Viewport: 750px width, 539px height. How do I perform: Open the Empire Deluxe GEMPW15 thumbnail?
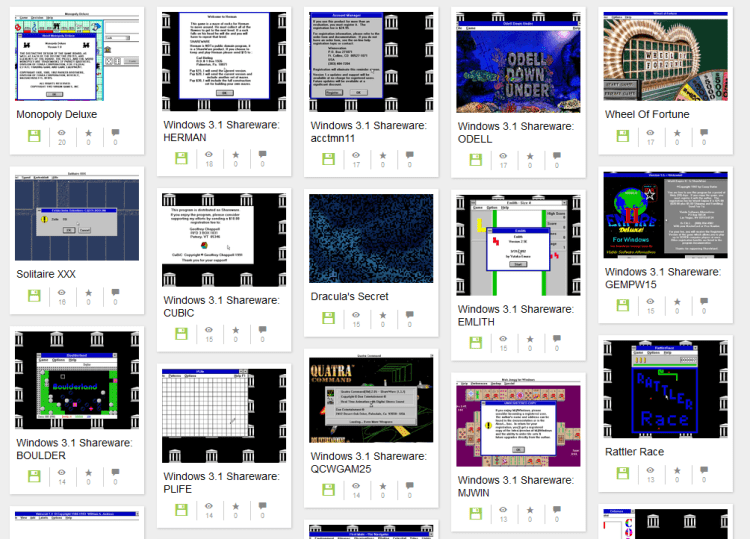[666, 215]
